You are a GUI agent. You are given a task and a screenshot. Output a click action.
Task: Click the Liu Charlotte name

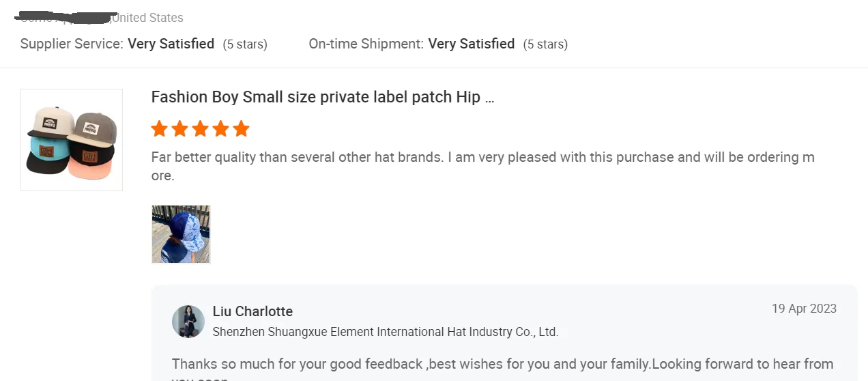pyautogui.click(x=252, y=311)
